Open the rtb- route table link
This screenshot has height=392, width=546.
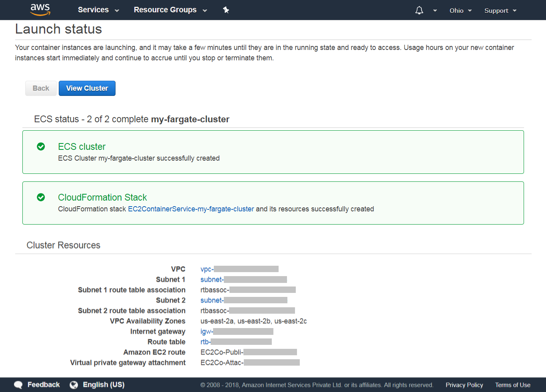click(x=236, y=342)
